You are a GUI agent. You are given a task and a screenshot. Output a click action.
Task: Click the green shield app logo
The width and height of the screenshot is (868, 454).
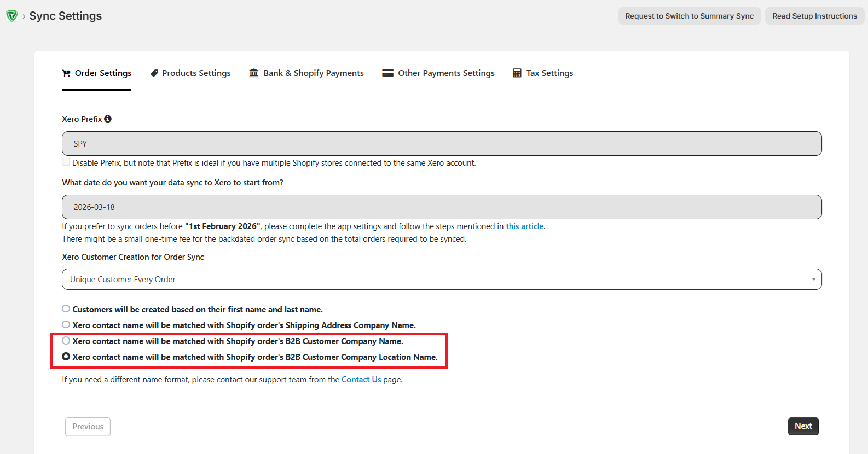coord(12,16)
